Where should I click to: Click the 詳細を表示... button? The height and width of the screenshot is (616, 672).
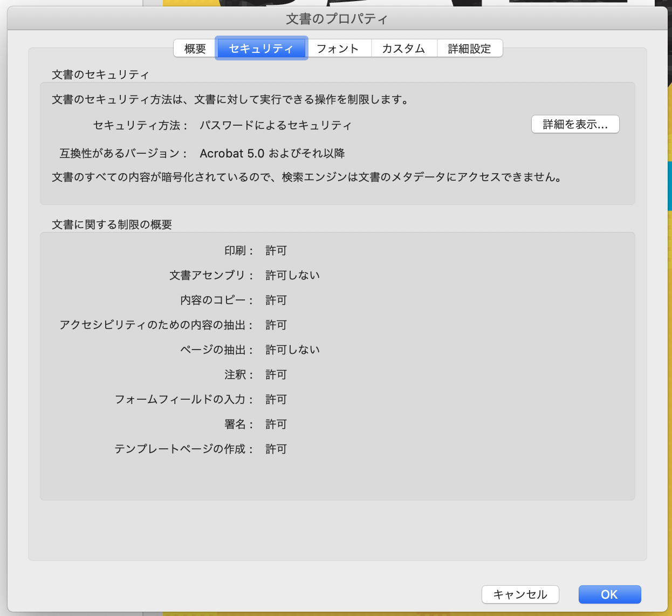point(575,124)
